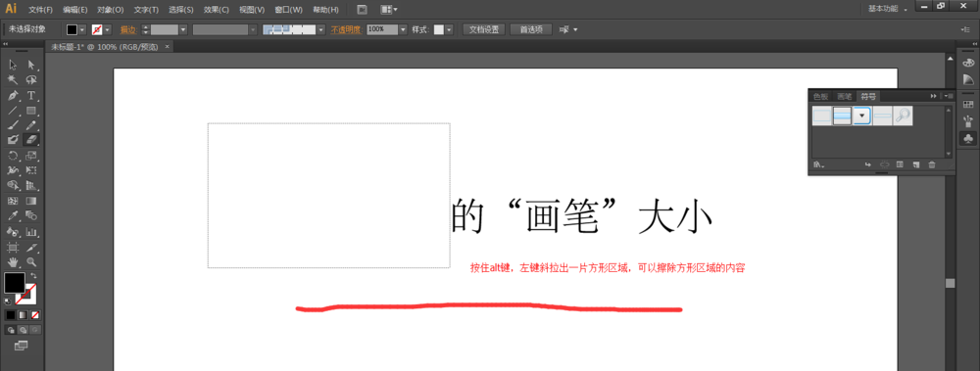Select the Zoom tool in toolbox
This screenshot has width=980, height=371.
31,261
